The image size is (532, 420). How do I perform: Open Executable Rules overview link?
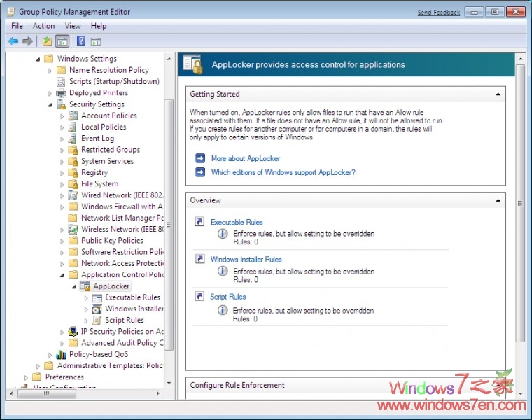coord(237,222)
